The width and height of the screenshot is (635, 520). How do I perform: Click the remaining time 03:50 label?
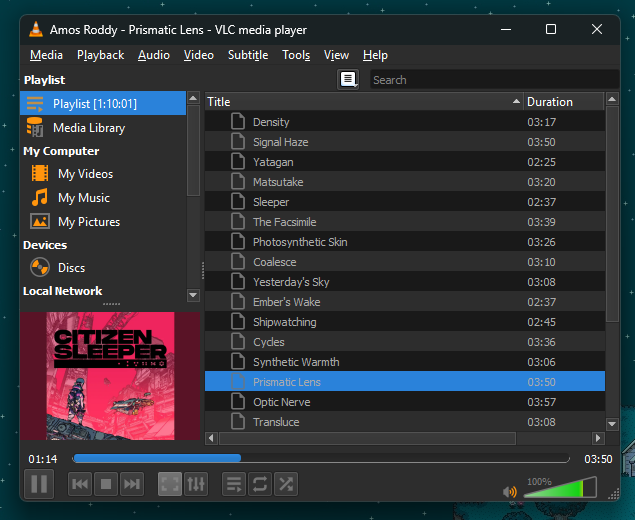coord(598,459)
